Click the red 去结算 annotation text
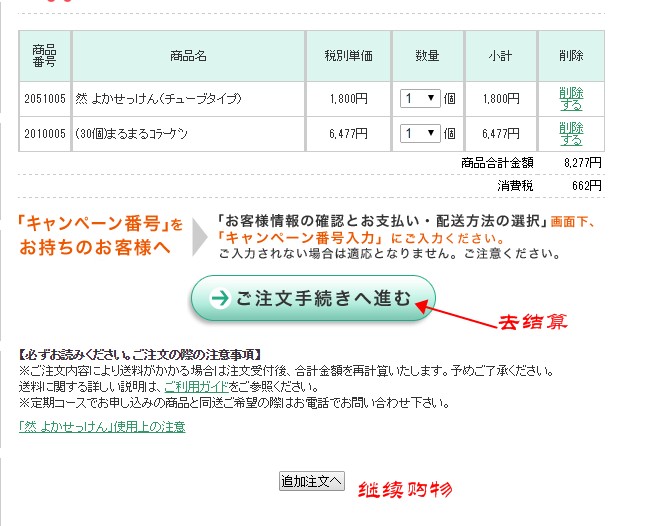The width and height of the screenshot is (651, 526). point(533,323)
